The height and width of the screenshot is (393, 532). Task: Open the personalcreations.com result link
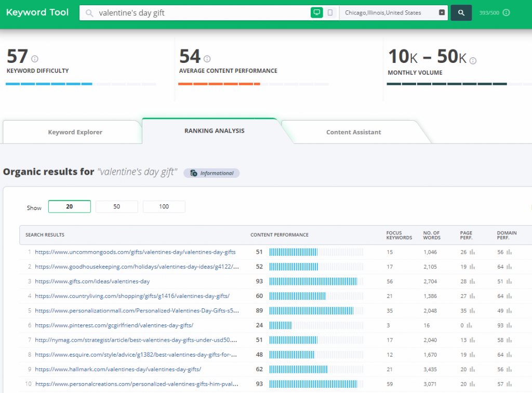pos(137,384)
